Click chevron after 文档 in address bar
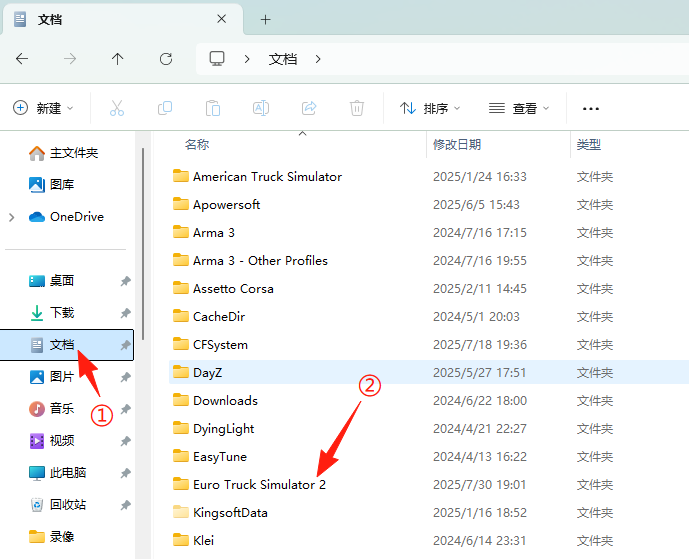The height and width of the screenshot is (559, 689). point(318,59)
